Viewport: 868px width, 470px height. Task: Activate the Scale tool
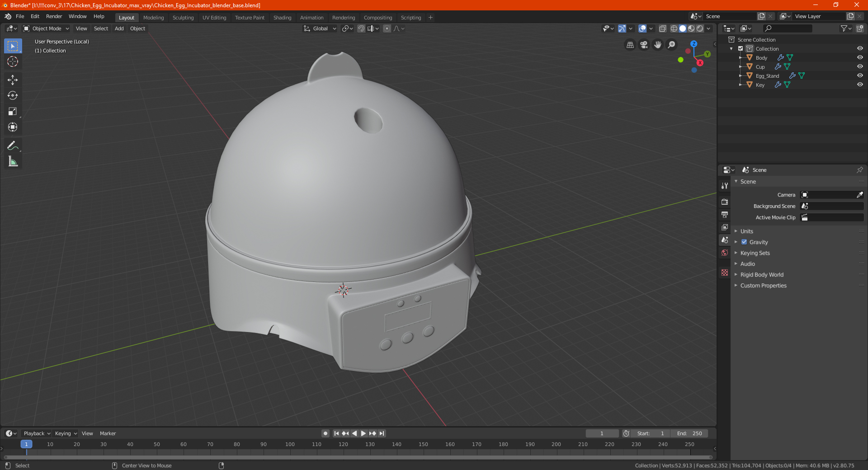tap(13, 112)
